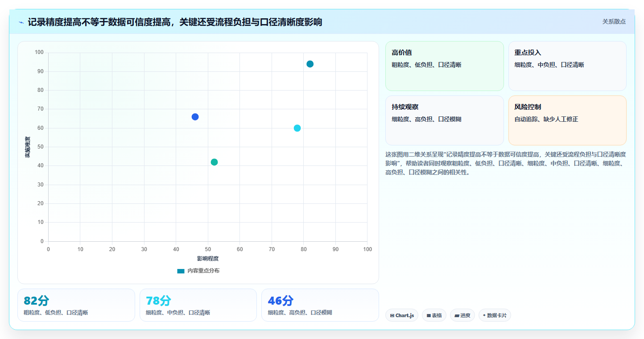This screenshot has height=339, width=644.
Task: Click the 影响程度 x-axis title
Action: 208,259
